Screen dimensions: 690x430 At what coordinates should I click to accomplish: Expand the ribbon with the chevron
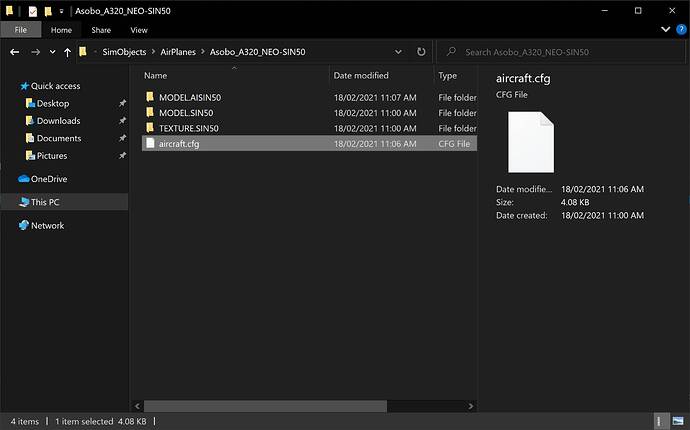(665, 29)
